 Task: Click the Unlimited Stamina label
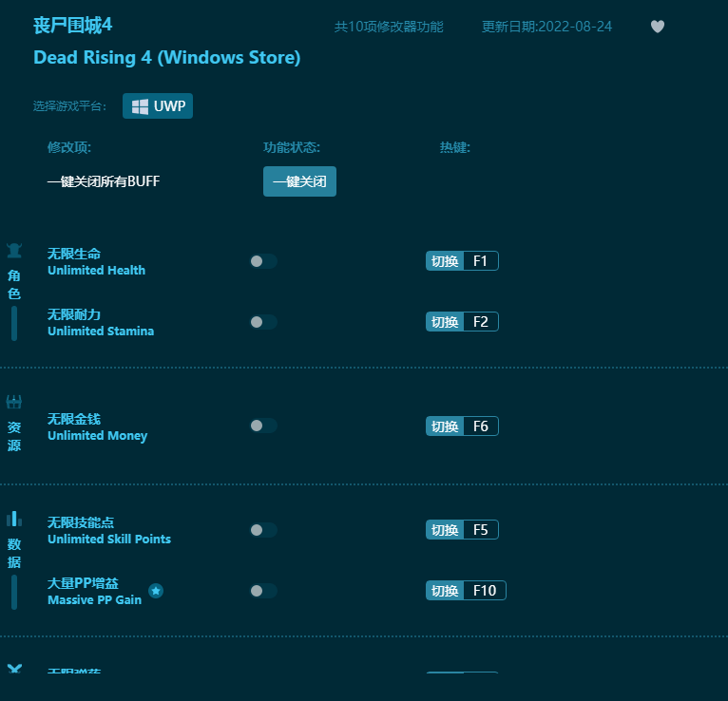(101, 332)
